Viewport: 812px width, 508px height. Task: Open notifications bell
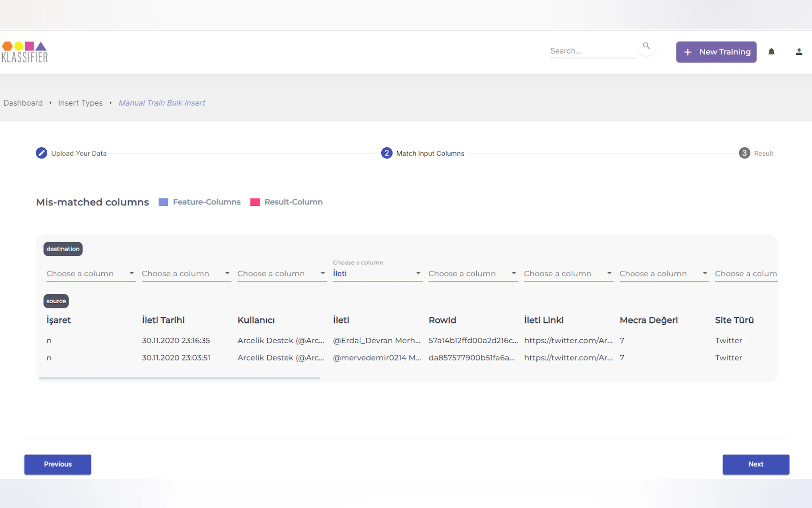[771, 52]
